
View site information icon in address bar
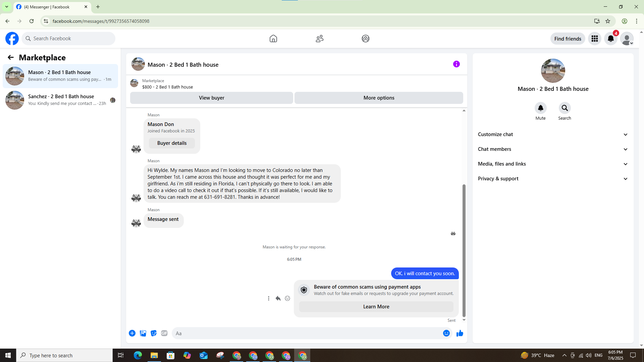pyautogui.click(x=46, y=21)
